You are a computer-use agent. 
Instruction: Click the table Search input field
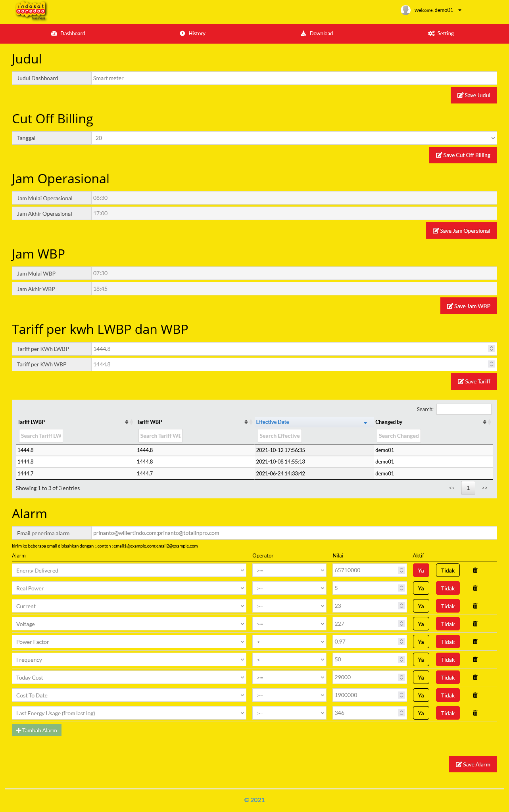[x=464, y=409]
